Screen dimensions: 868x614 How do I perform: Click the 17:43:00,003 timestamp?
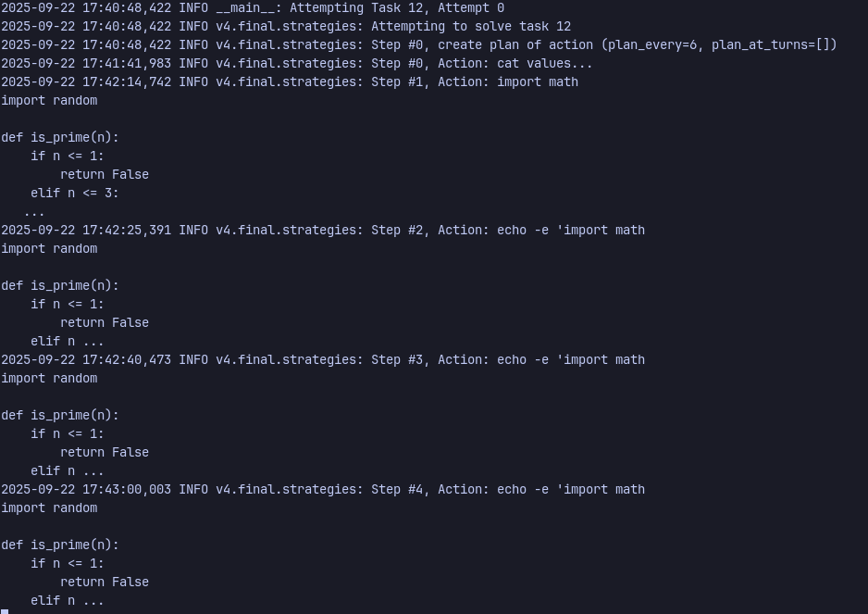pyautogui.click(x=127, y=489)
